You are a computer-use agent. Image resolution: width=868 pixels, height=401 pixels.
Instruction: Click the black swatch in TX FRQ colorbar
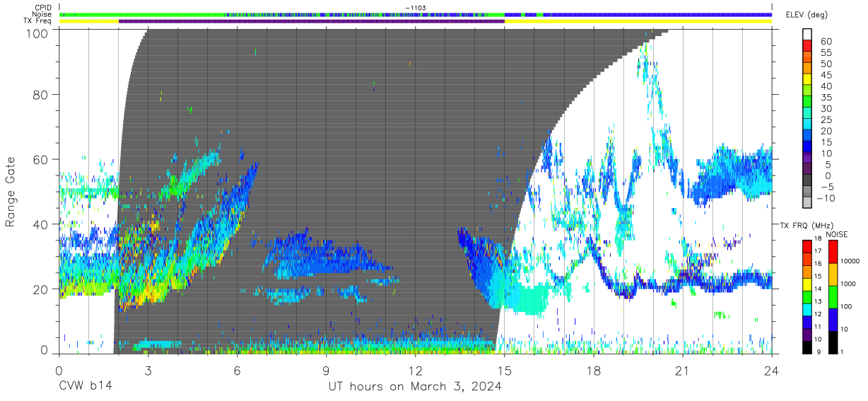pos(807,347)
